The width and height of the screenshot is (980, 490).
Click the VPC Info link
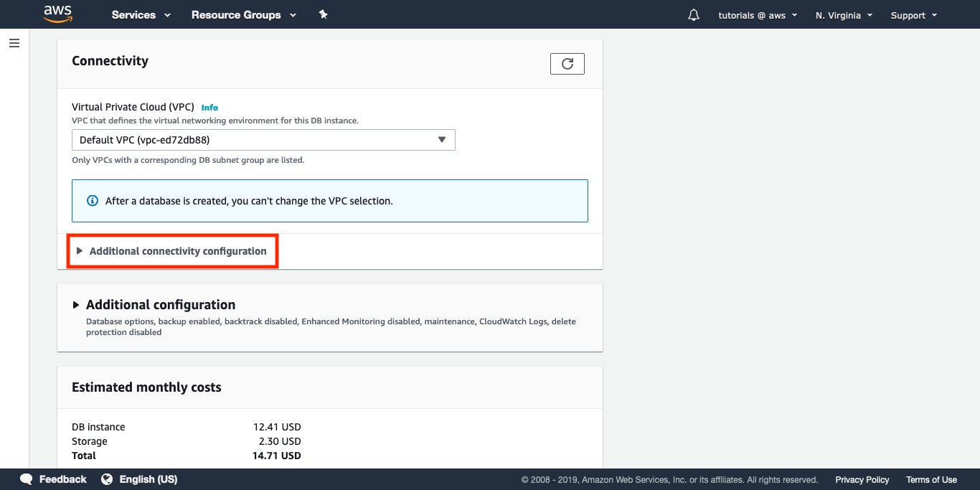coord(209,108)
